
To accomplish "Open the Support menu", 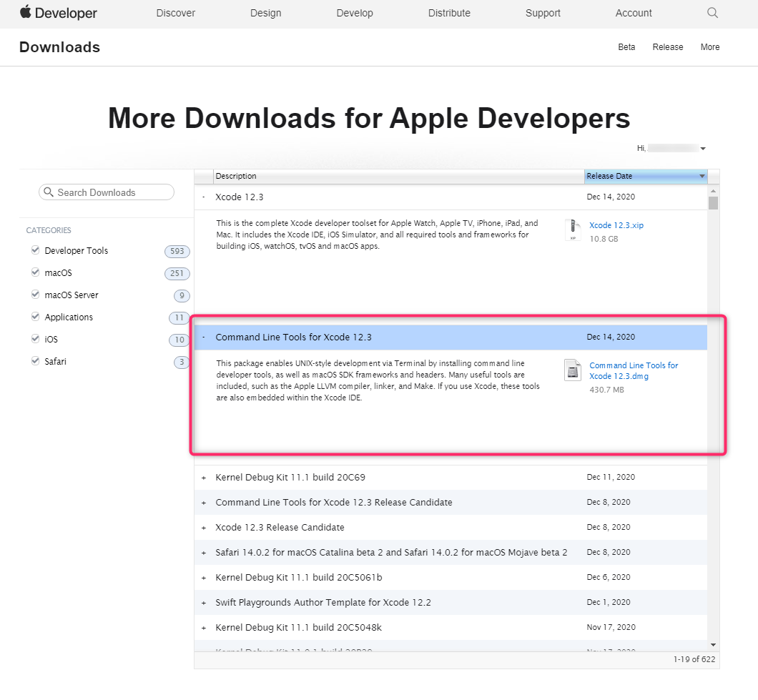I will click(x=543, y=13).
